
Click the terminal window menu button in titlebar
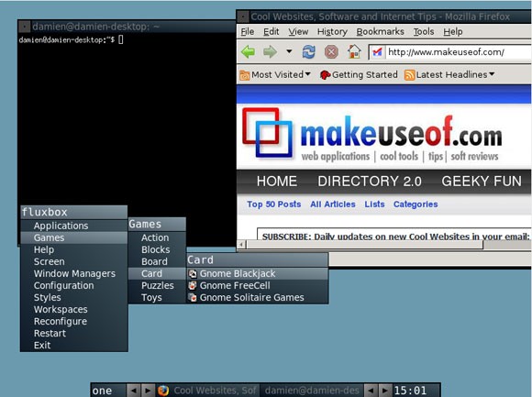pyautogui.click(x=24, y=26)
